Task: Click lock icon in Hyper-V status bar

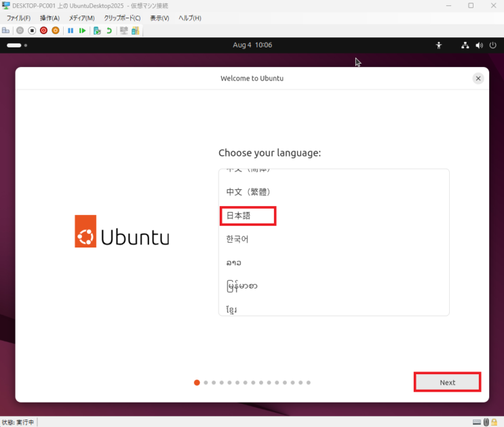Action: (x=495, y=422)
